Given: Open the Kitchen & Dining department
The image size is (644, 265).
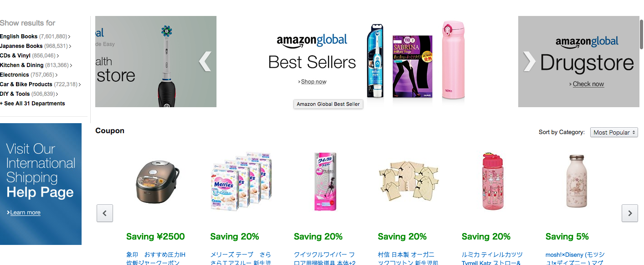Looking at the screenshot, I should tap(22, 65).
